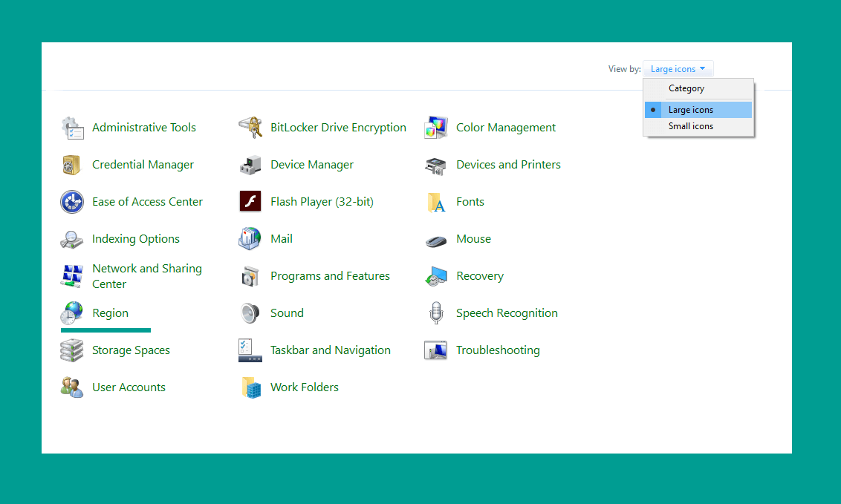Choose Category from the View by menu
This screenshot has width=841, height=504.
[686, 88]
